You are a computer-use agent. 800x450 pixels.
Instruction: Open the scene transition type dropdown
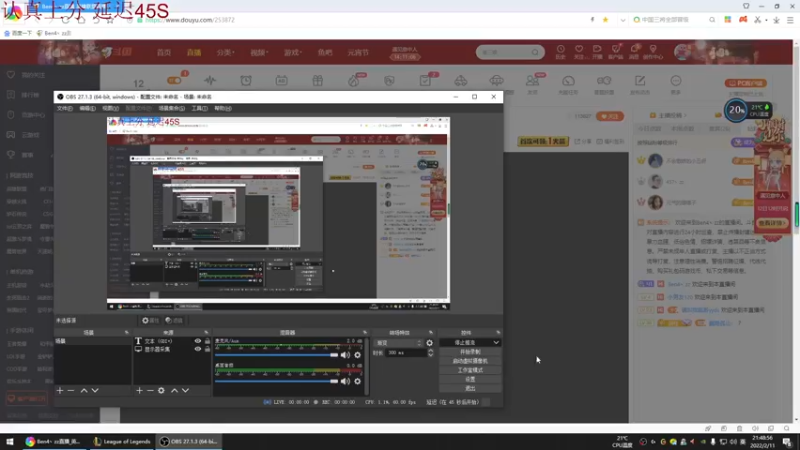398,343
